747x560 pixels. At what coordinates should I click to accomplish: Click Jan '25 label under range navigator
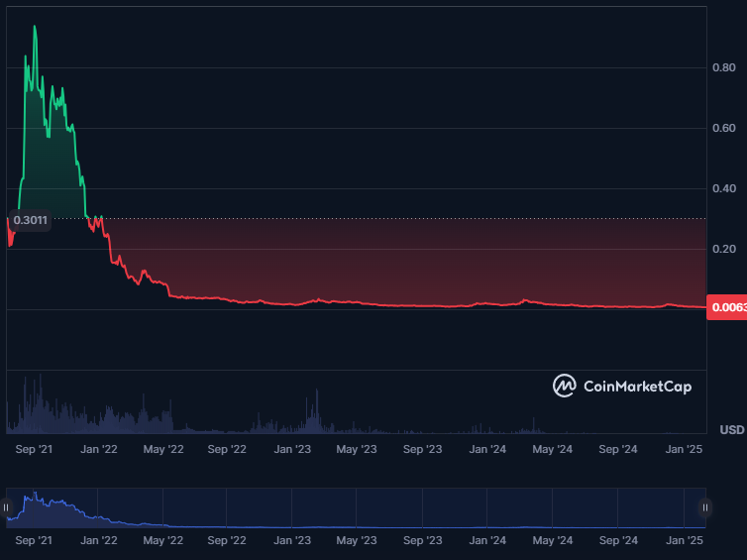[684, 540]
